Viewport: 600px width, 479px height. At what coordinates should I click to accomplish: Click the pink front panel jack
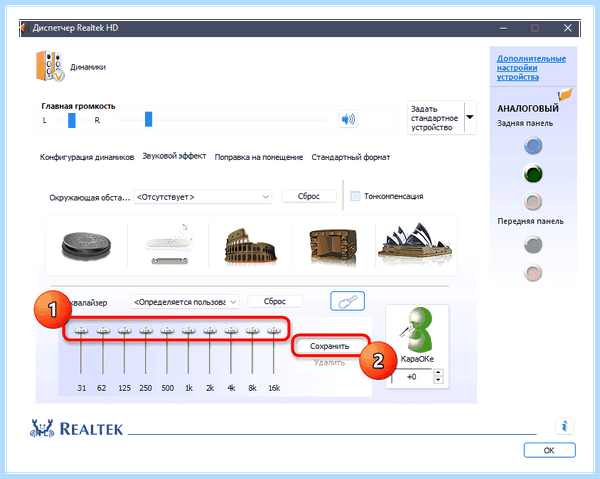tap(533, 272)
